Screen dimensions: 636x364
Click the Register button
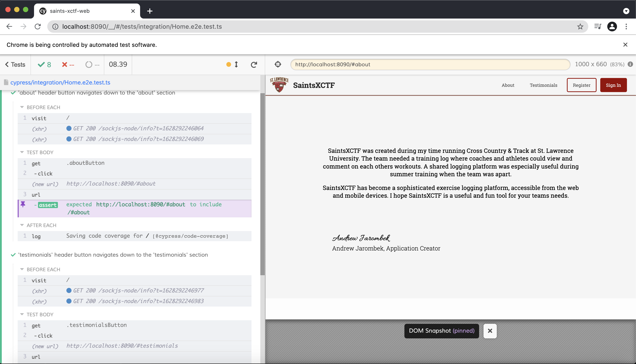581,85
